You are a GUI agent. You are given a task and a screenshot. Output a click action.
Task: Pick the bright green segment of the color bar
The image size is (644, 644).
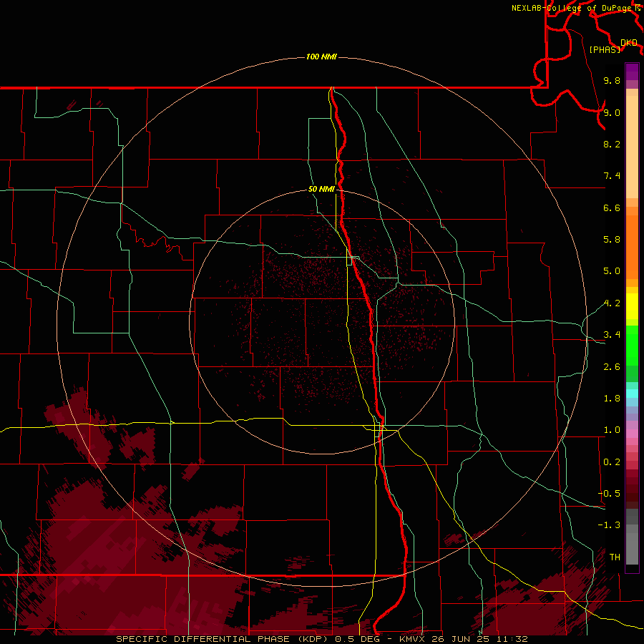[x=632, y=345]
